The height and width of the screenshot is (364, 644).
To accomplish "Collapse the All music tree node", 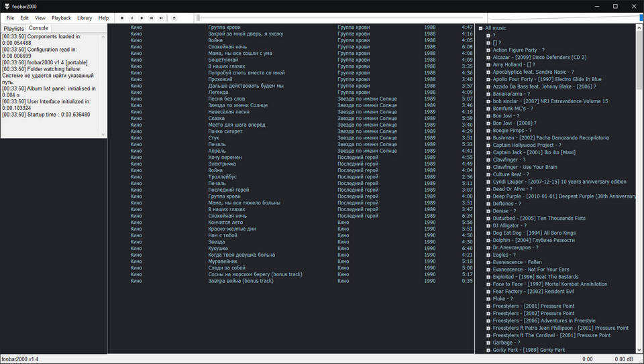I will [x=480, y=28].
